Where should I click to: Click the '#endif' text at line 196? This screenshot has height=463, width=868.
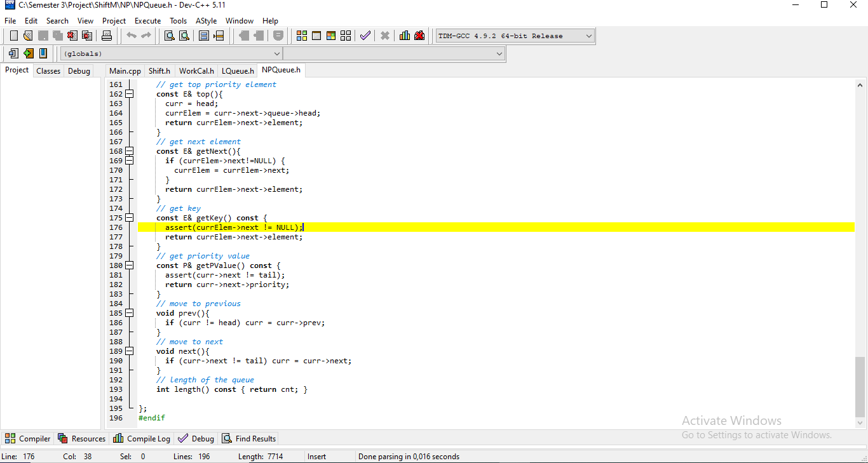[152, 418]
